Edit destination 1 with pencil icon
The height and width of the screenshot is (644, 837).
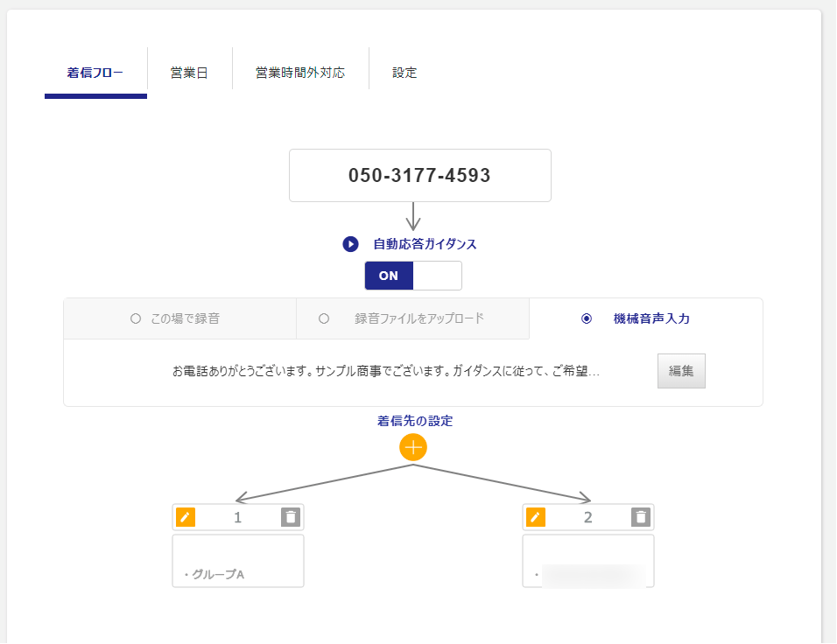point(186,517)
